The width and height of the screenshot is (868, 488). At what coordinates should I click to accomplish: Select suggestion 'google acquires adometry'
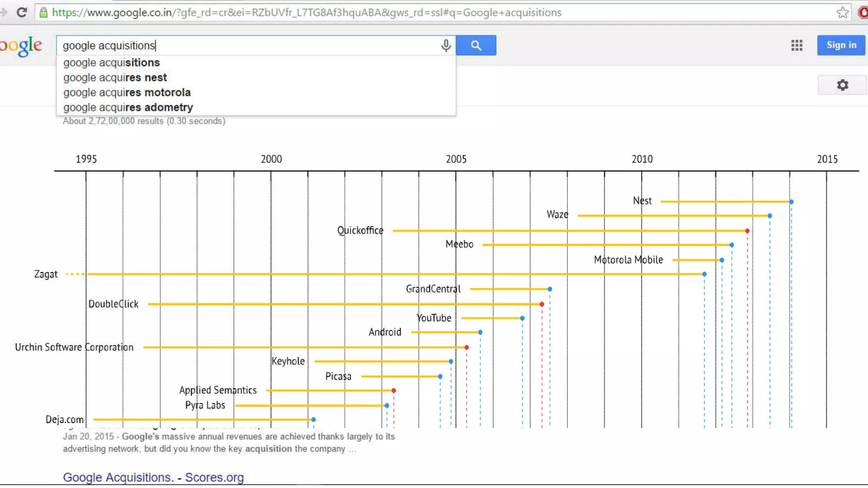coord(128,108)
